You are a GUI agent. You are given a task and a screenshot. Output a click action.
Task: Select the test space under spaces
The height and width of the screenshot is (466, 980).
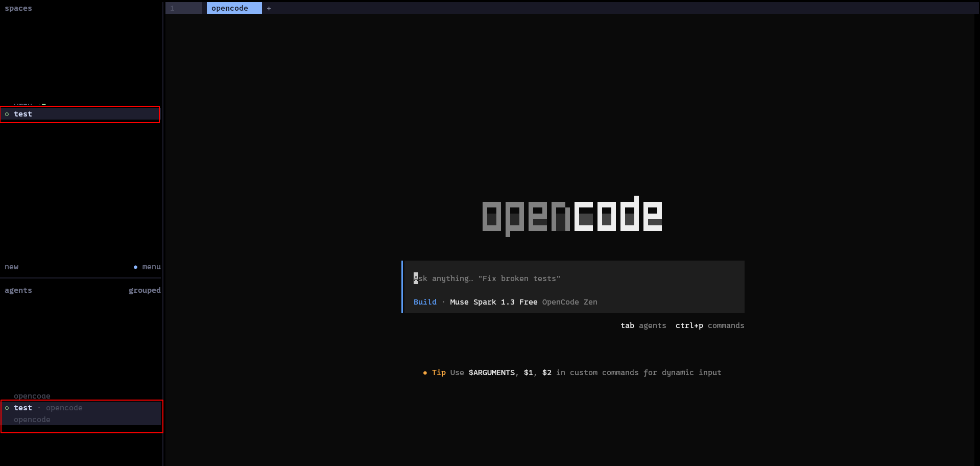point(80,114)
